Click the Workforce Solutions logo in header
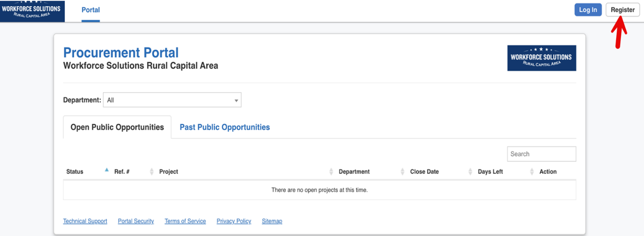 pos(32,11)
